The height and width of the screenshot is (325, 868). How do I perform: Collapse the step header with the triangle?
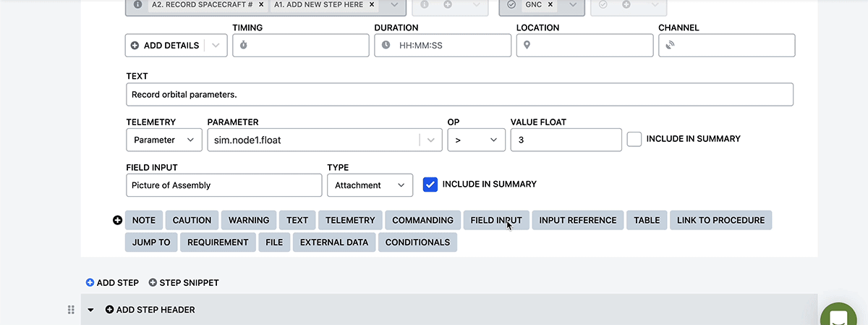click(91, 310)
